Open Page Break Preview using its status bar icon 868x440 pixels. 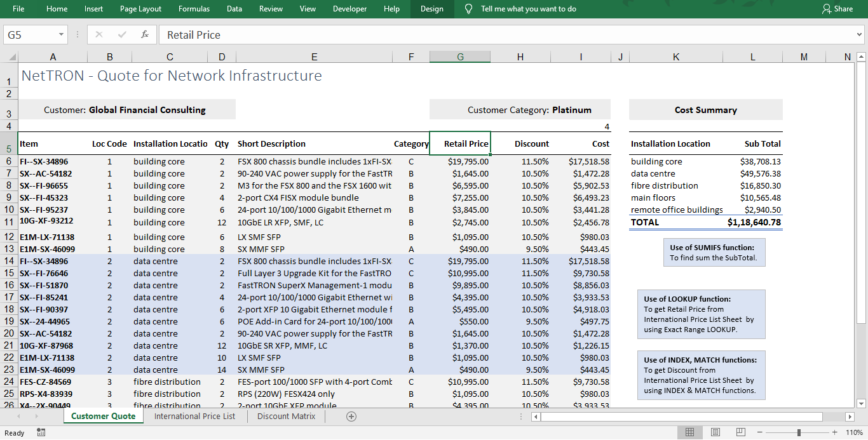741,432
